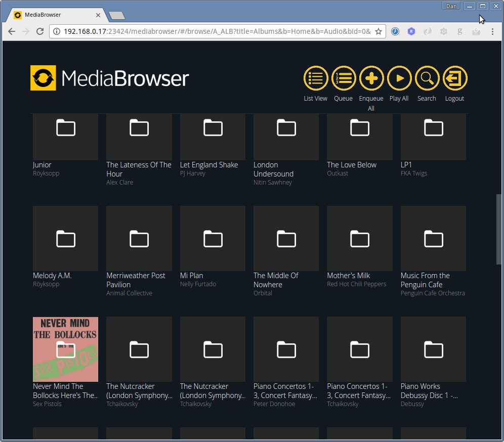Open The Lateness Of The Hour folder

coord(139,137)
